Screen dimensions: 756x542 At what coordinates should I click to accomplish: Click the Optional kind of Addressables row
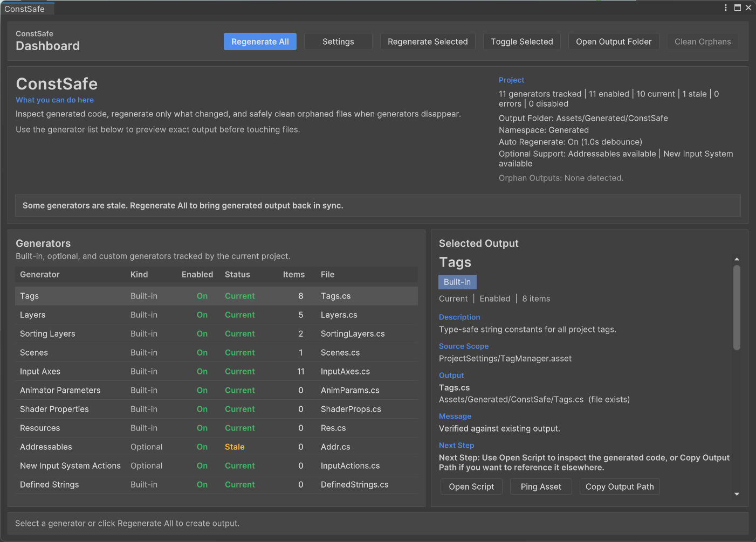[146, 447]
